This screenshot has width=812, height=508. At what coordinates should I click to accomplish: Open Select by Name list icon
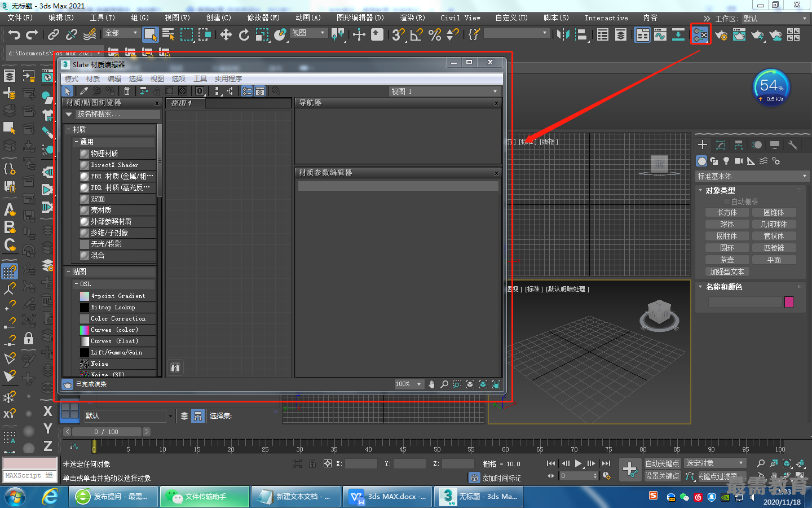[168, 34]
